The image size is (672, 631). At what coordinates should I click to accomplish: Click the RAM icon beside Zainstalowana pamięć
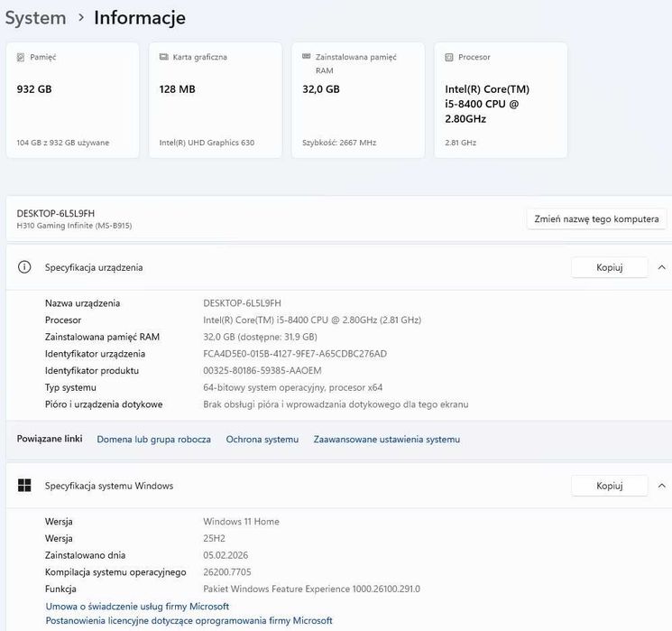(x=307, y=56)
